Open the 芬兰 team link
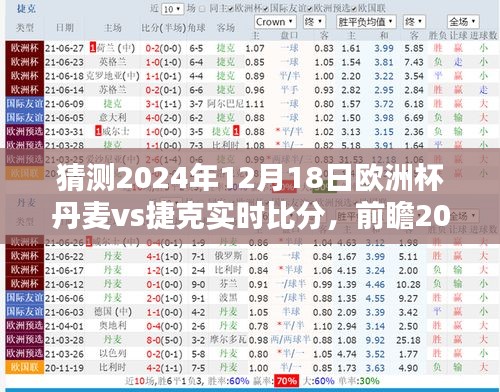The width and height of the screenshot is (500, 392). pos(228,284)
